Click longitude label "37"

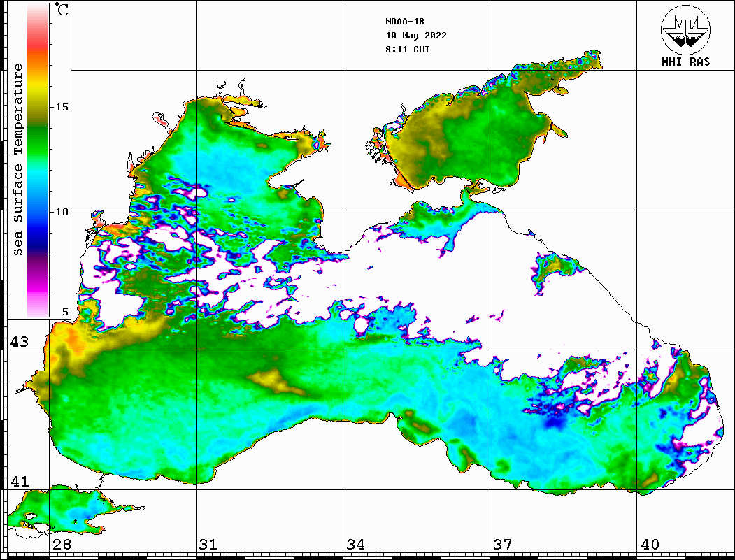(503, 544)
